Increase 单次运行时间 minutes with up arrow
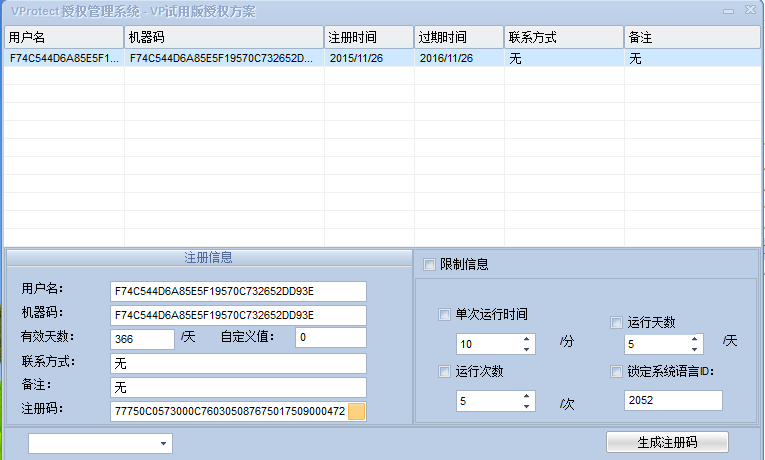This screenshot has height=460, width=765. (526, 339)
